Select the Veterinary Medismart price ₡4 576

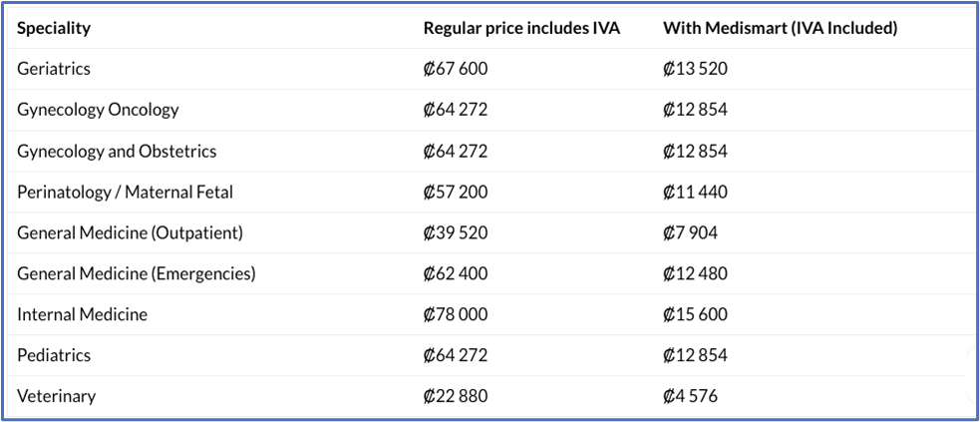[x=690, y=396]
